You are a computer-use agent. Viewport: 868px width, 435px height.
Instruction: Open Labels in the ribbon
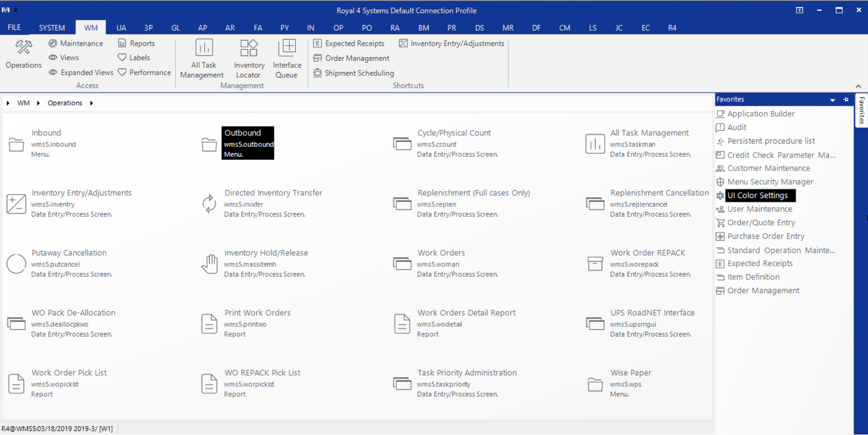(134, 58)
